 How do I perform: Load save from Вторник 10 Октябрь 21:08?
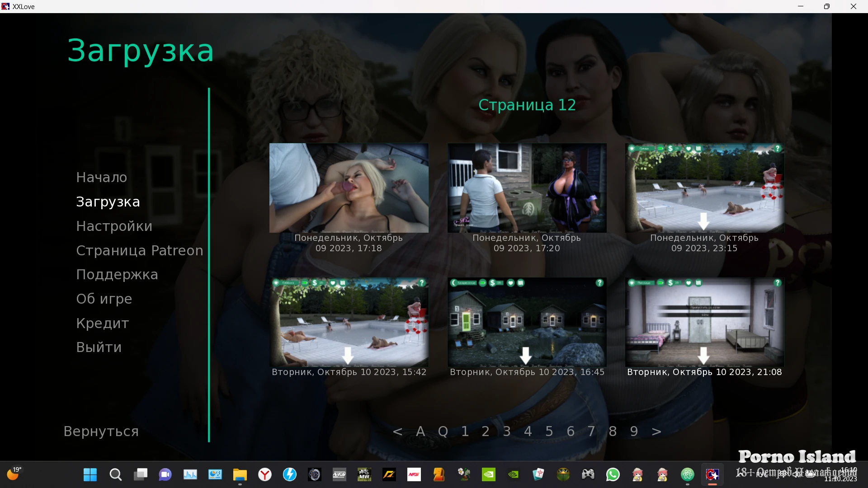point(704,322)
